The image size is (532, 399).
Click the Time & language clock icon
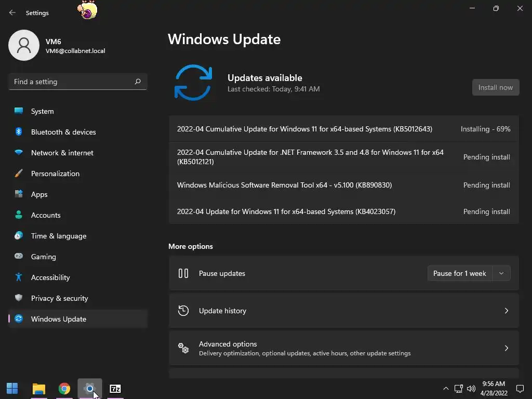click(x=19, y=235)
